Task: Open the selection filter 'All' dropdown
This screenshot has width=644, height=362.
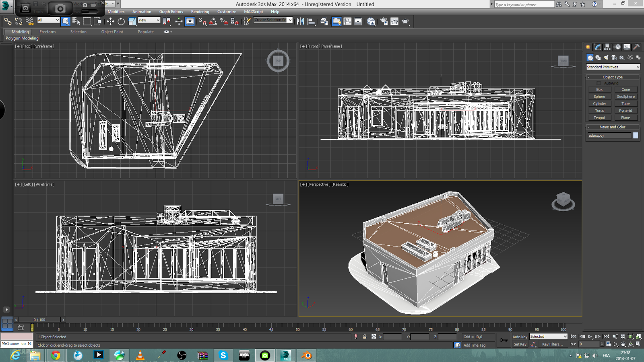Action: [48, 20]
